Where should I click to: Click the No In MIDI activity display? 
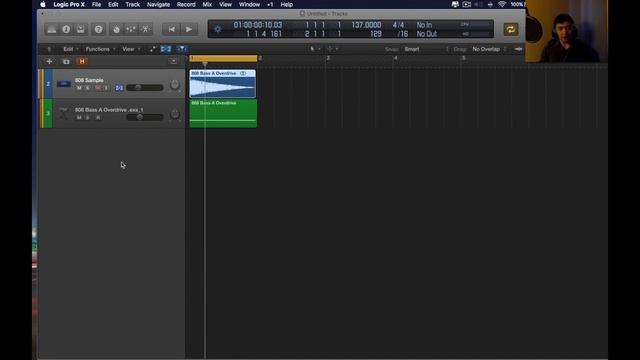(x=424, y=25)
